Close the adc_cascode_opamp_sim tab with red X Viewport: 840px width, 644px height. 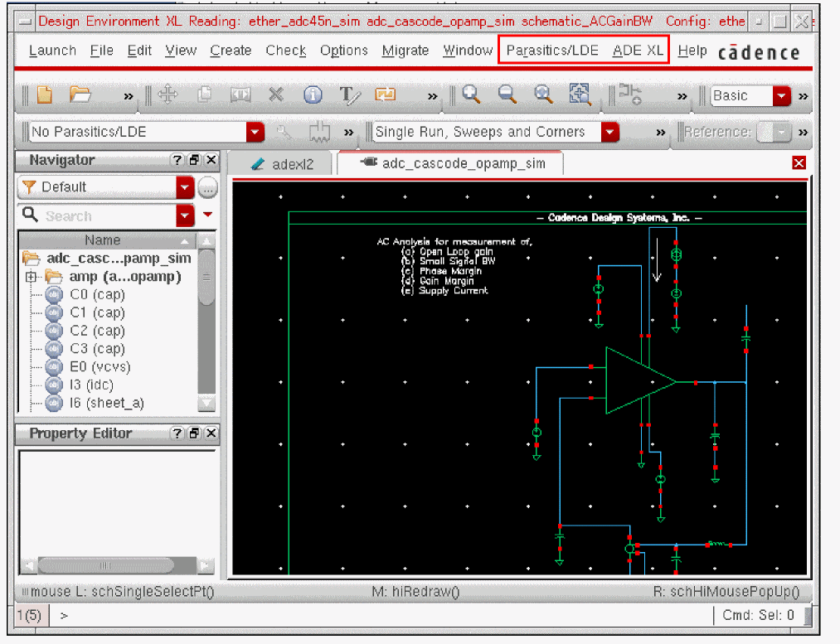[799, 163]
